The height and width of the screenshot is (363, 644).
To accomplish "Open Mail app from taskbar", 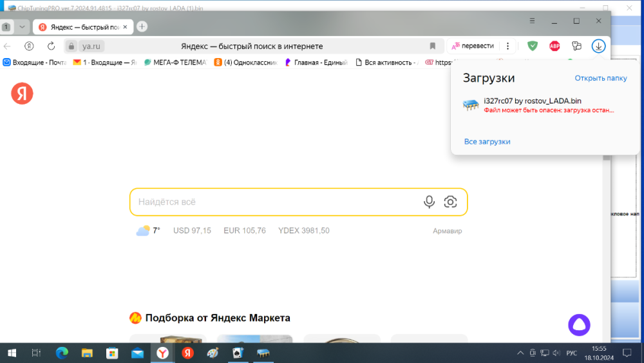I will 137,353.
